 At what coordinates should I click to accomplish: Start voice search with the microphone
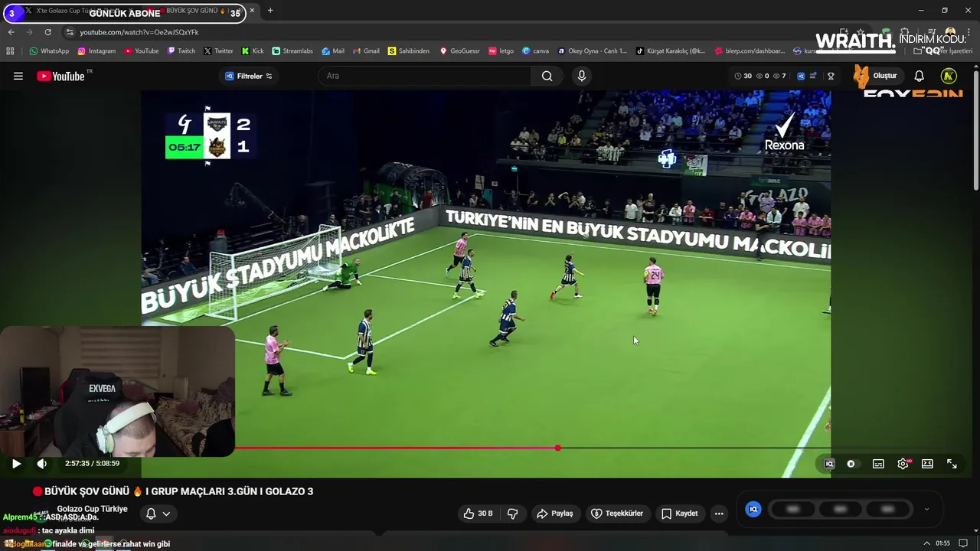click(x=582, y=76)
